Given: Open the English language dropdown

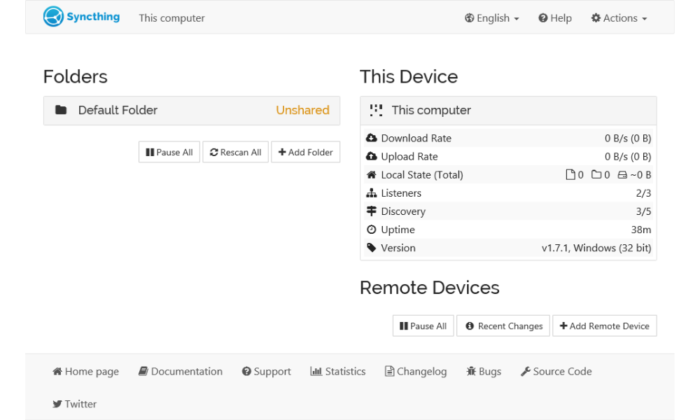Looking at the screenshot, I should pos(492,18).
